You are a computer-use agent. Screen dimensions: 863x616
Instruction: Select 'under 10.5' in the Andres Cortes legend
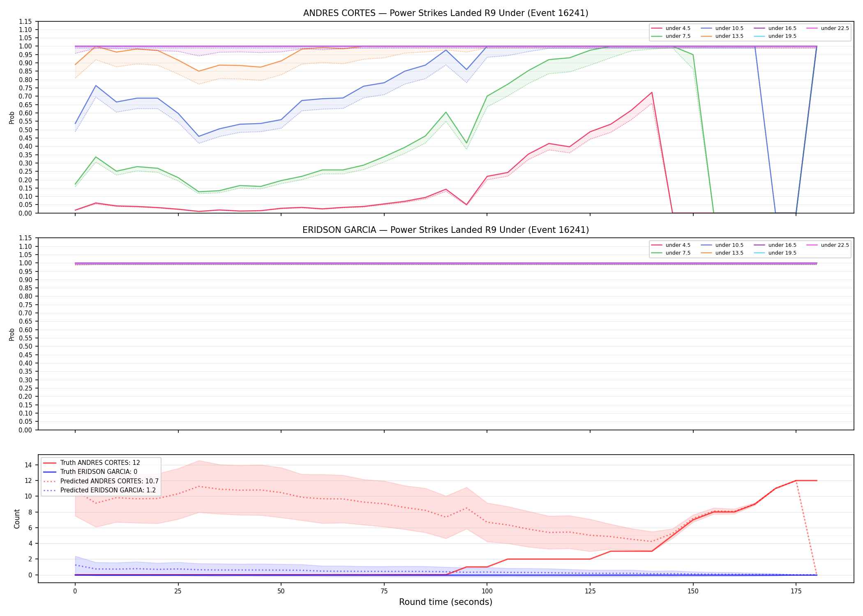722,28
